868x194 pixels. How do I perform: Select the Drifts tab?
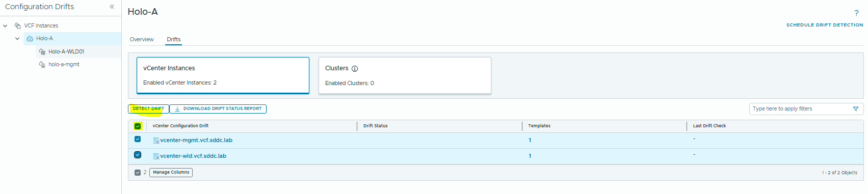[174, 39]
